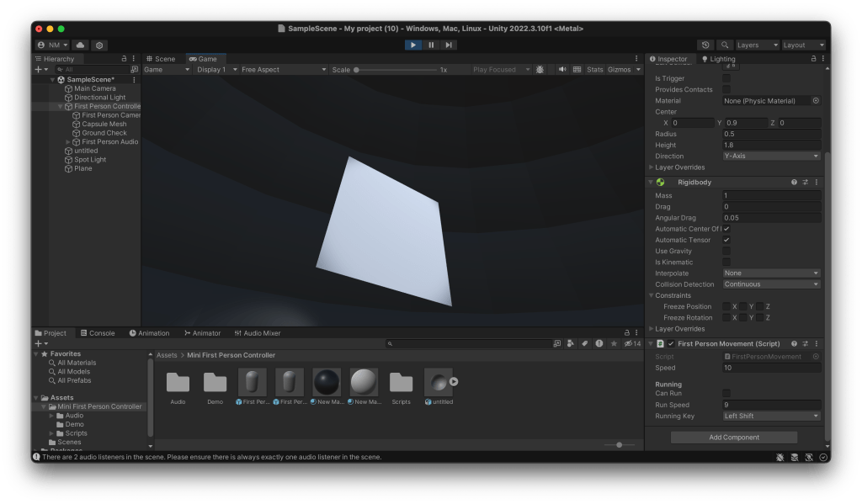Uncheck the Automatic Tensor checkbox
The height and width of the screenshot is (504, 862).
726,240
